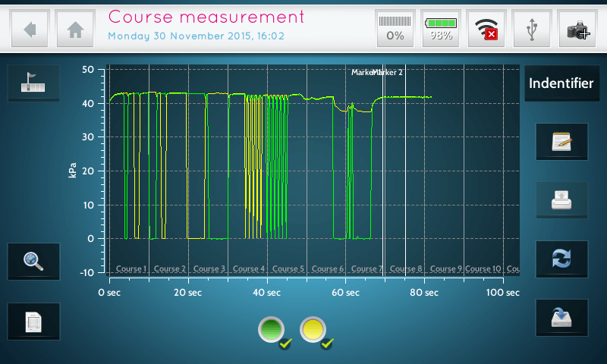The width and height of the screenshot is (607, 364).
Task: Open the home screen
Action: click(x=75, y=29)
